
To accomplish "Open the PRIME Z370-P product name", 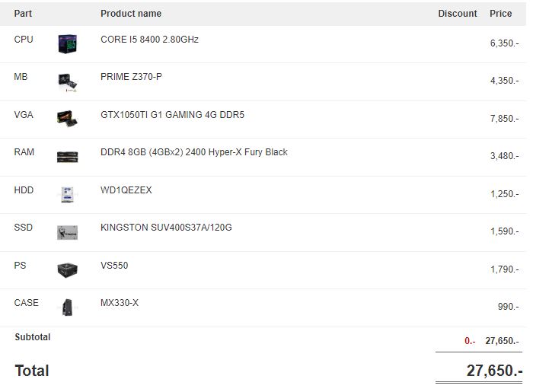I will click(x=131, y=77).
